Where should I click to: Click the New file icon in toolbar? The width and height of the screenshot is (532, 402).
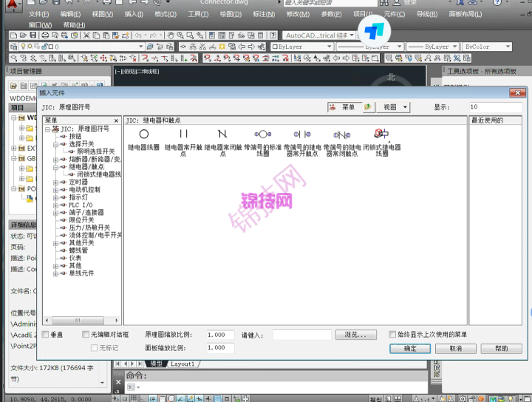[x=13, y=35]
